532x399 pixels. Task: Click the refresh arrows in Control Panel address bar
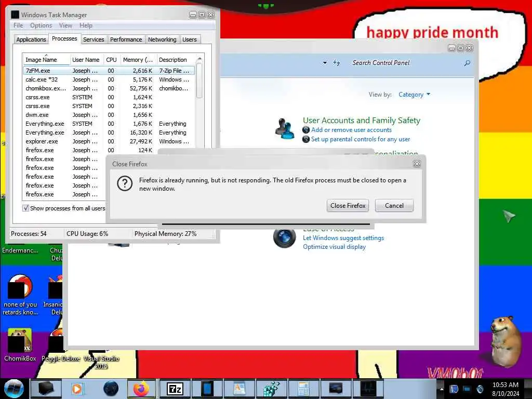click(x=336, y=63)
